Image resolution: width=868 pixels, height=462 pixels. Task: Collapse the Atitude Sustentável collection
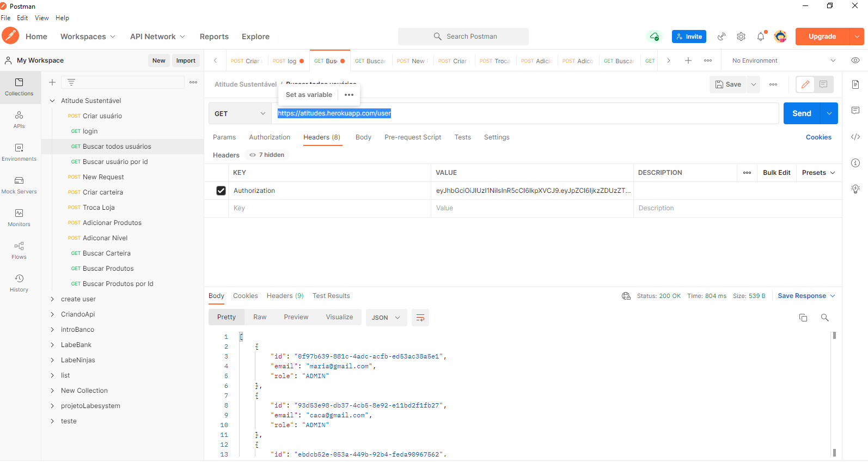click(52, 101)
